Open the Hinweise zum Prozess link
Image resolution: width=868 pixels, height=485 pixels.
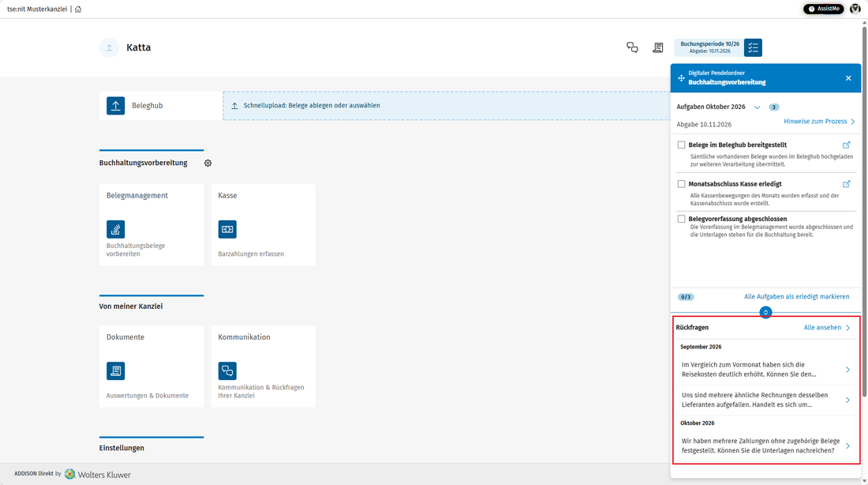click(819, 122)
